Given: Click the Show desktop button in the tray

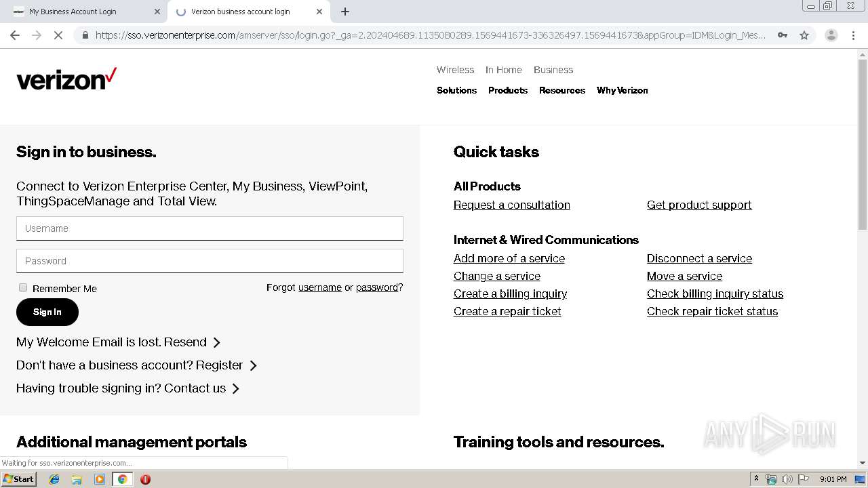Looking at the screenshot, I should coord(861,479).
